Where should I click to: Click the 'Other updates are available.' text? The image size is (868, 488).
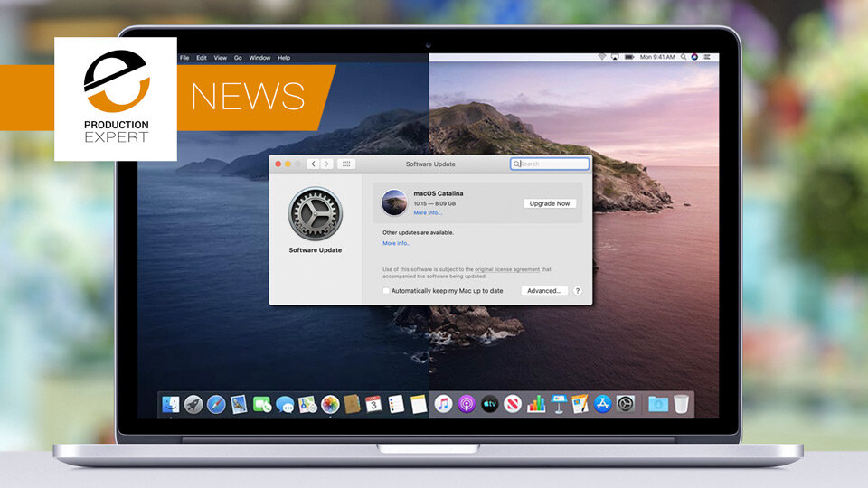click(x=418, y=233)
